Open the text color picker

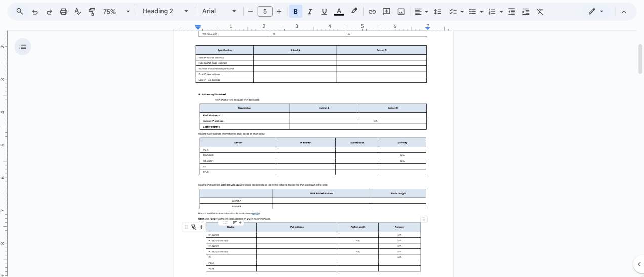tap(339, 11)
